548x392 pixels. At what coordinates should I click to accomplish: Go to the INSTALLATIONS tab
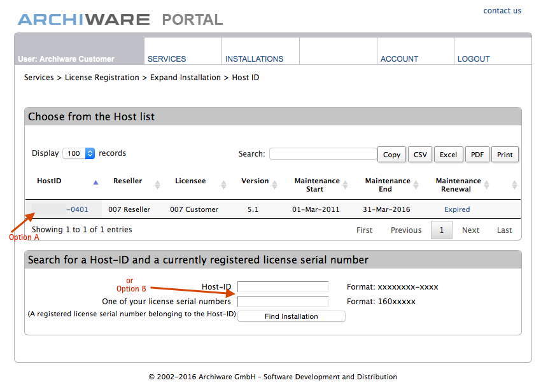254,59
